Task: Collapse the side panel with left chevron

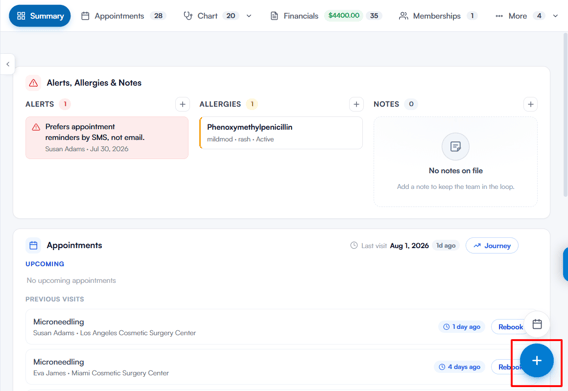Action: point(8,64)
